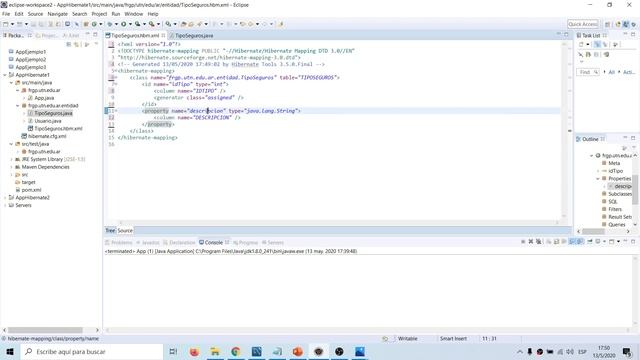Click the Windows search box

click(92, 351)
